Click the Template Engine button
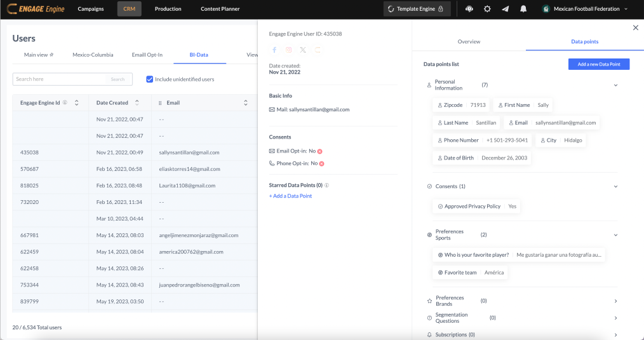This screenshot has height=340, width=644. point(417,9)
